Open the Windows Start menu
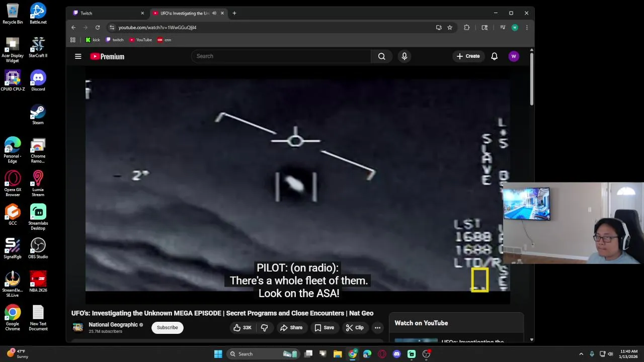 click(x=218, y=354)
